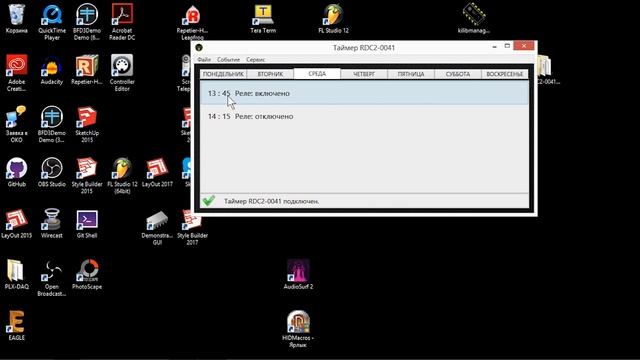This screenshot has width=640, height=360.
Task: Click the green checkmark connection status icon
Action: tap(209, 200)
